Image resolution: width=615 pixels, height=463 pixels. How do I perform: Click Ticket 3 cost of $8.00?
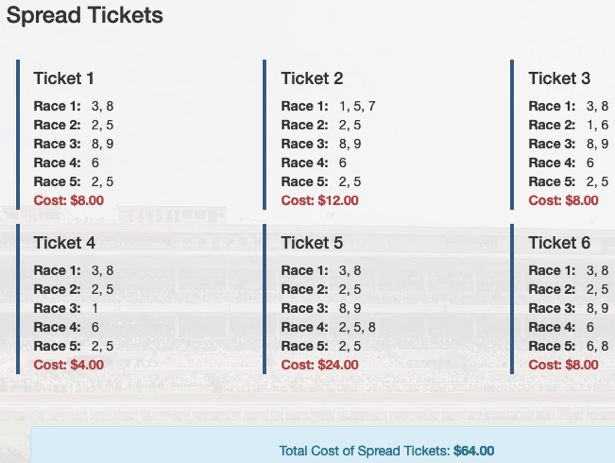[563, 201]
